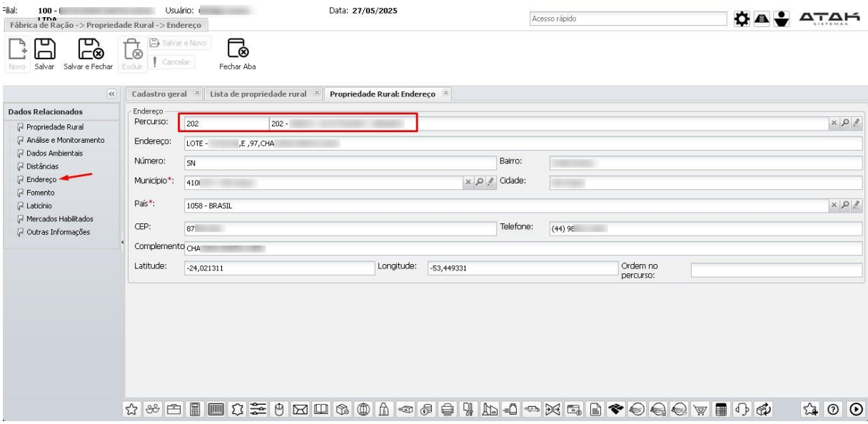Click the add-favorite star-plus icon bottom right
Viewport: 868px width, 424px height.
(x=810, y=410)
